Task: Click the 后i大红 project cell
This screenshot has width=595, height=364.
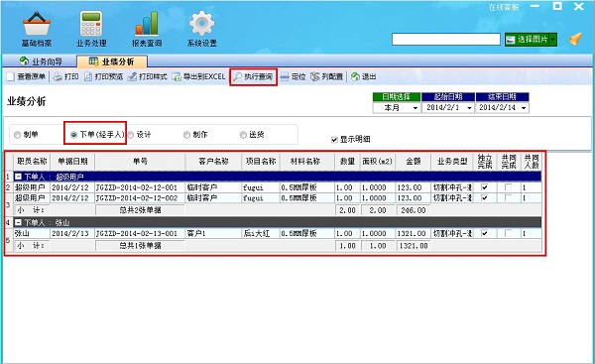Action: 261,233
